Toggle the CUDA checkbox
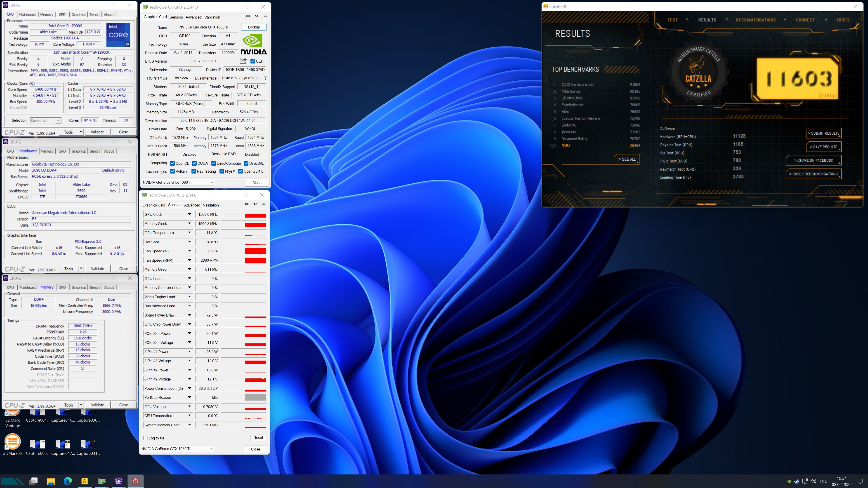 click(194, 163)
